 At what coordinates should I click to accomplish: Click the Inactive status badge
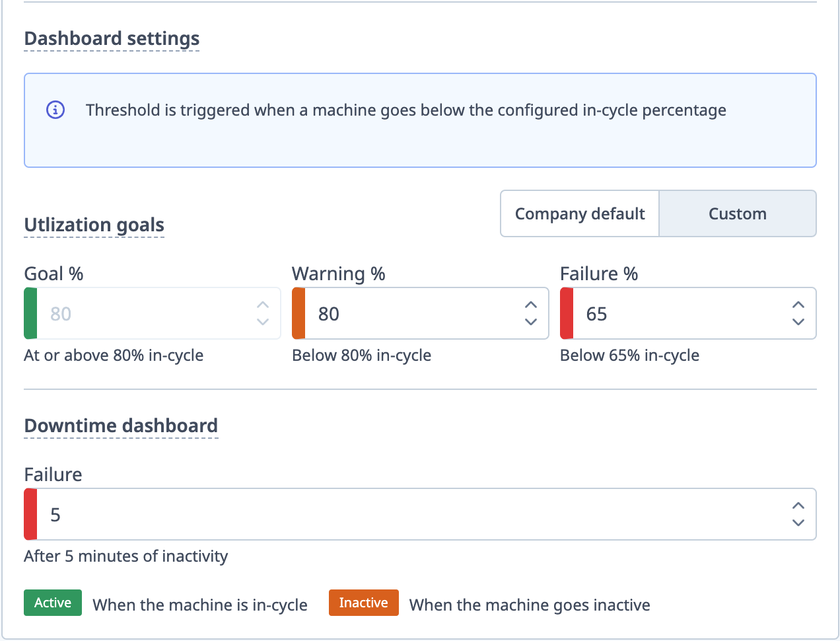pos(363,603)
